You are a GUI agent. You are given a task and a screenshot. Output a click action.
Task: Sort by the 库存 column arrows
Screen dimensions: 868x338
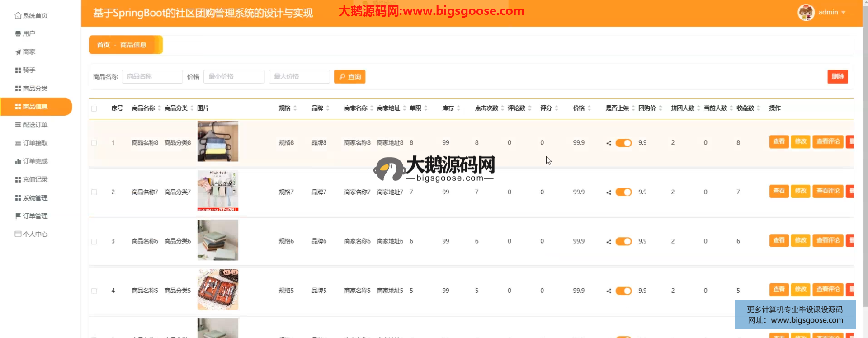pos(458,108)
